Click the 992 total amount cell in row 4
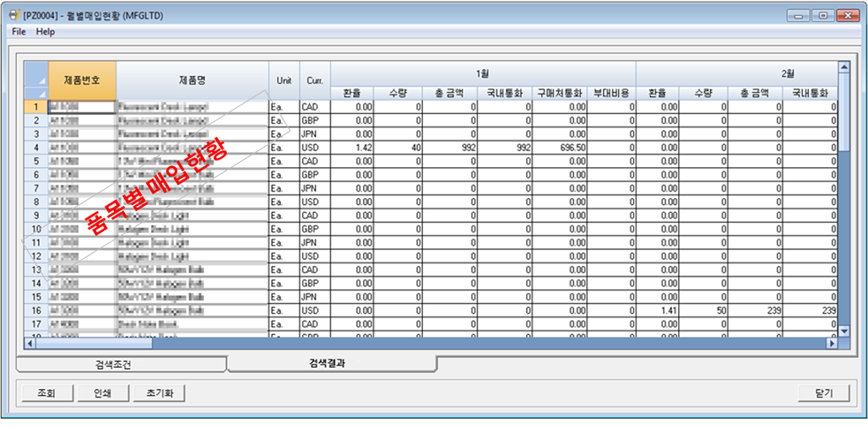 [449, 148]
